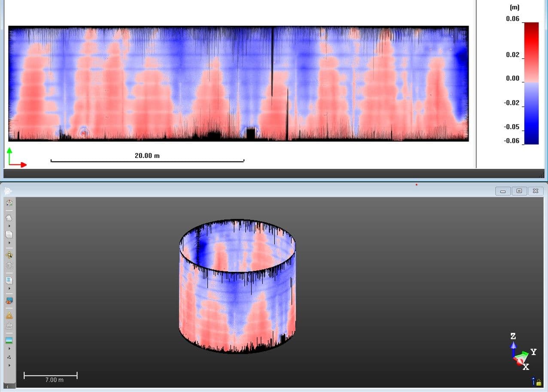Click the grayed clipping box icon

(9, 326)
